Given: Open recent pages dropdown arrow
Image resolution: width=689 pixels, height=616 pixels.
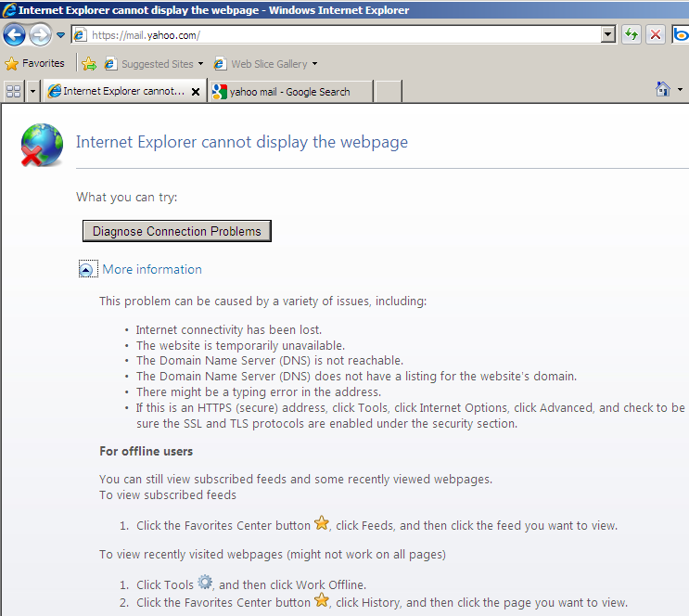Looking at the screenshot, I should (x=60, y=34).
